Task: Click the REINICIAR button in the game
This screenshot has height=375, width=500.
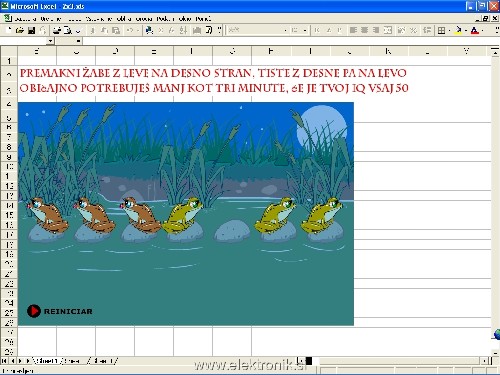Action: coord(60,311)
